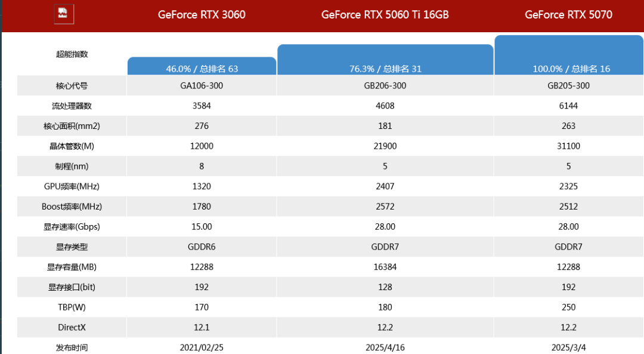Click the 180 TBP value
The width and height of the screenshot is (644, 354).
pos(385,307)
